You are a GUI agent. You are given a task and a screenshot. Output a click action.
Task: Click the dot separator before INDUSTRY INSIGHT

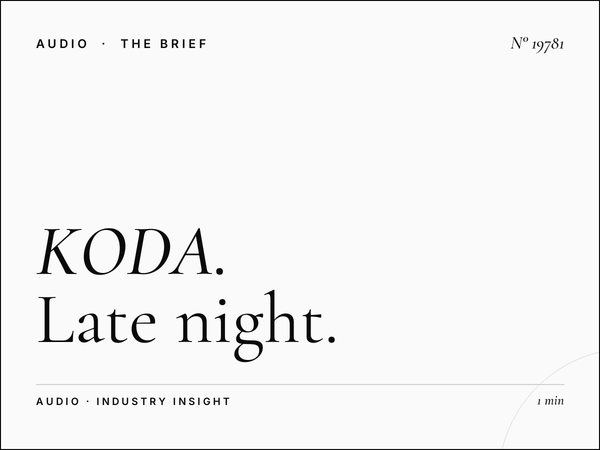(88, 402)
